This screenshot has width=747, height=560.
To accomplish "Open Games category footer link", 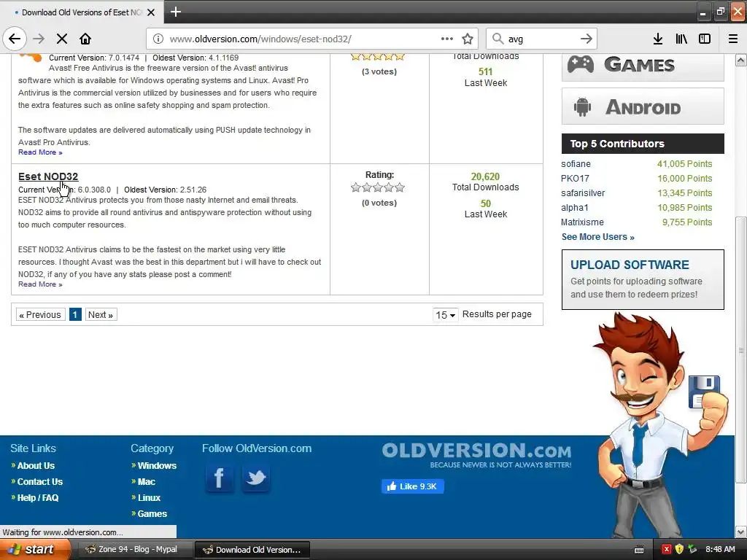I will click(152, 514).
